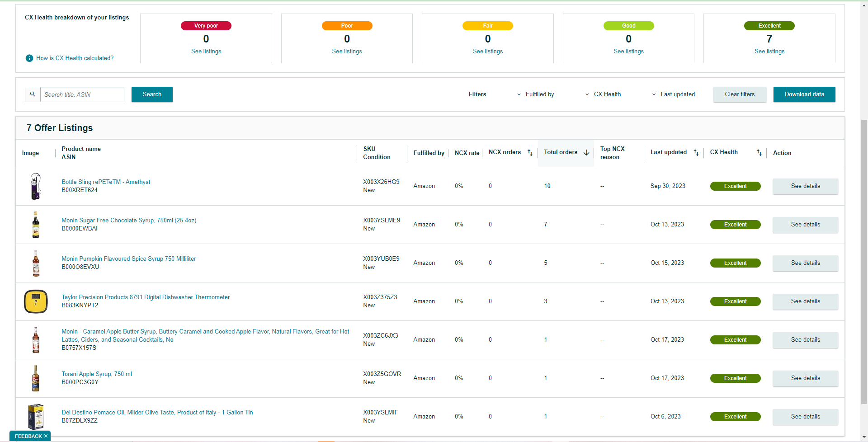
Task: Open Torani Apple Syrup, 750 ml listing
Action: click(97, 374)
